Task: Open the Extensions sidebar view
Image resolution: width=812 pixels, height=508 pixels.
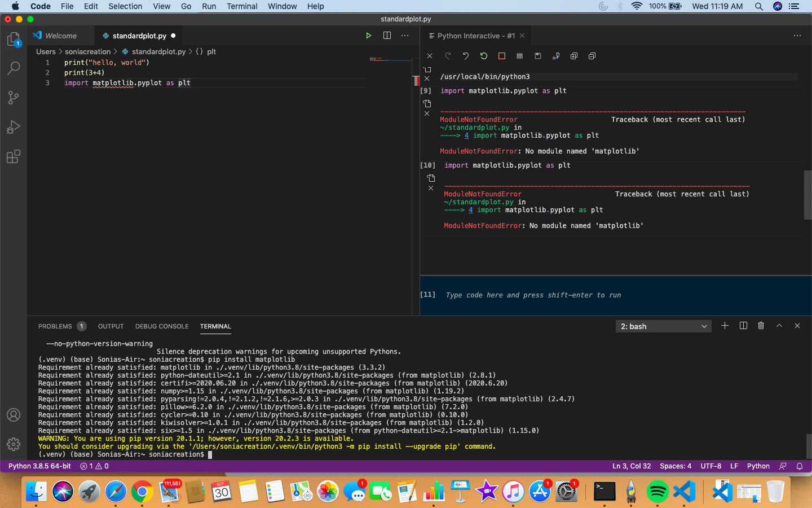Action: (14, 156)
